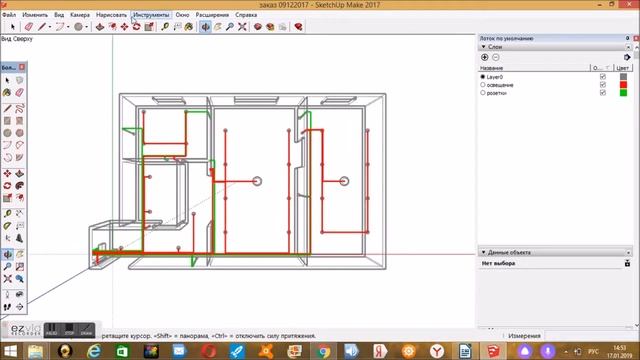Click Paint Bucket in the top toolbar

point(189,27)
